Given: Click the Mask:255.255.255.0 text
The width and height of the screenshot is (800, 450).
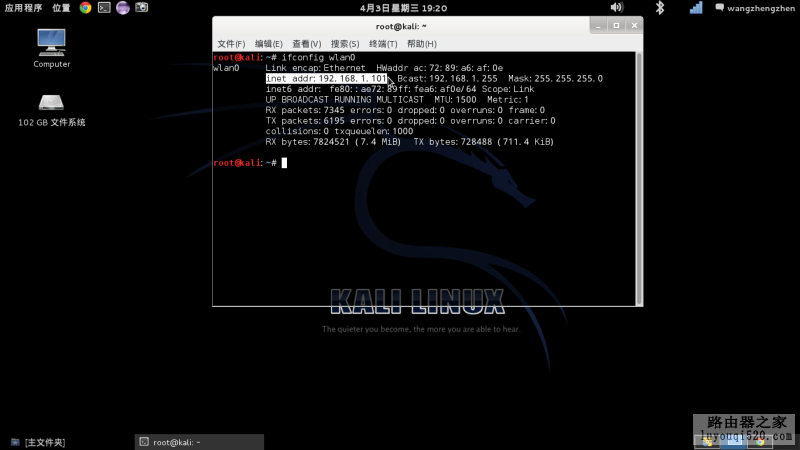Looking at the screenshot, I should tap(555, 79).
